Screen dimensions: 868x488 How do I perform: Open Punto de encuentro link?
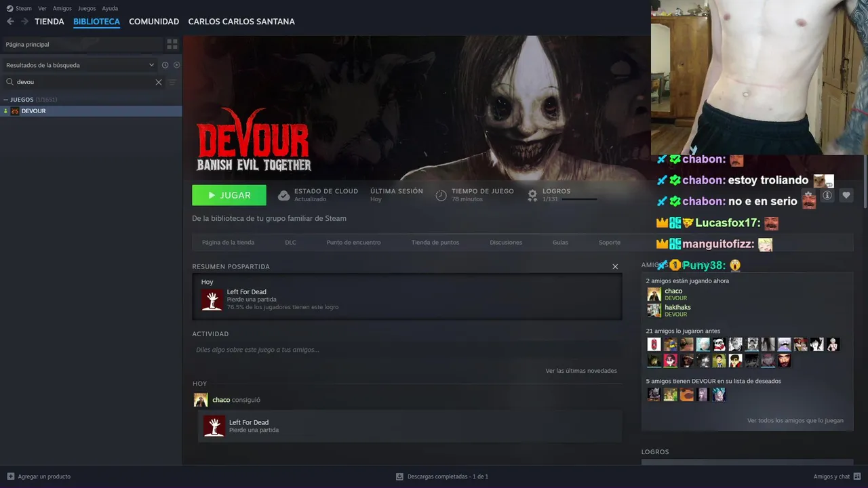(x=353, y=243)
